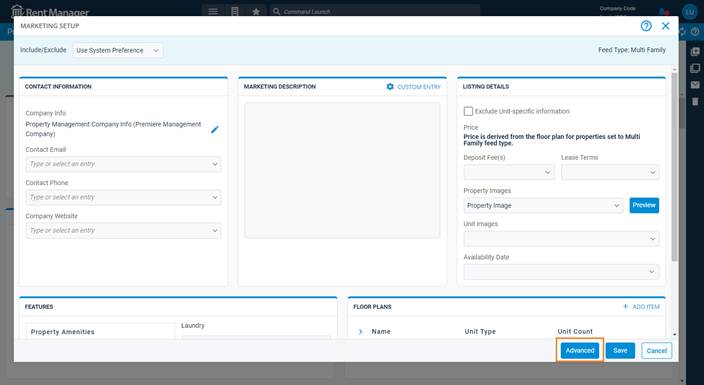Click the help icon in background blue toolbar
Screen dimensions: 704x385
click(x=695, y=31)
